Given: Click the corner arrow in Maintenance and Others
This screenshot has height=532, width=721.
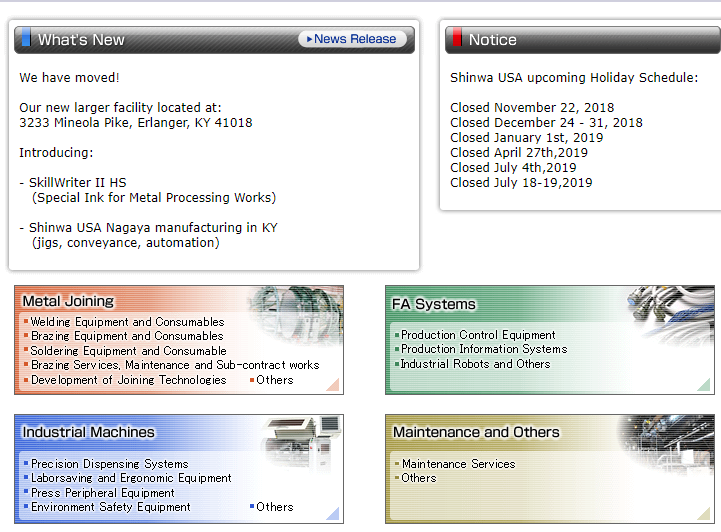Looking at the screenshot, I should [x=704, y=513].
